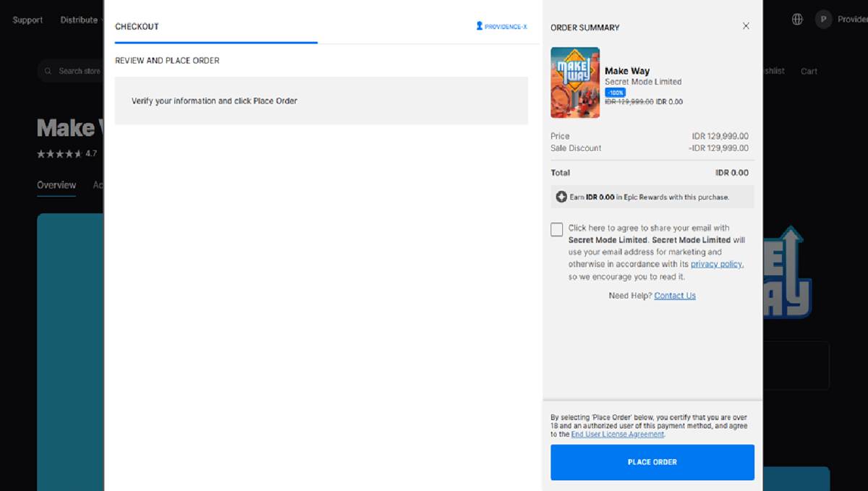Select the Checkout tab heading
The width and height of the screenshot is (868, 491).
(x=137, y=27)
